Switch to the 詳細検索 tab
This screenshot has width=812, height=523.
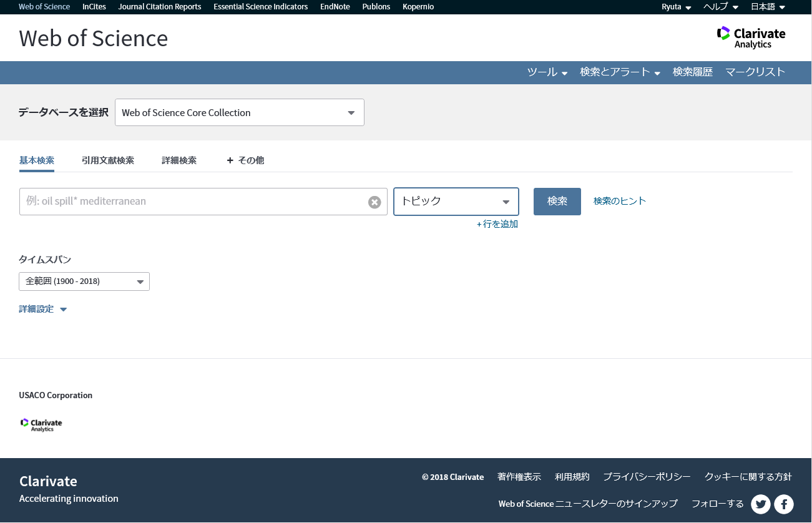[x=179, y=160]
